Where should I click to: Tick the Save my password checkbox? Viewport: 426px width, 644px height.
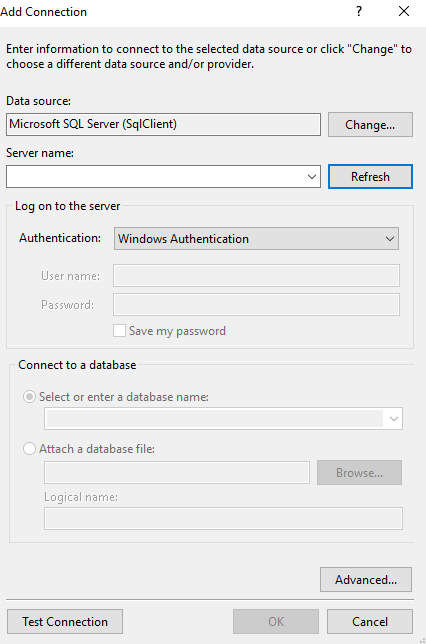click(120, 331)
